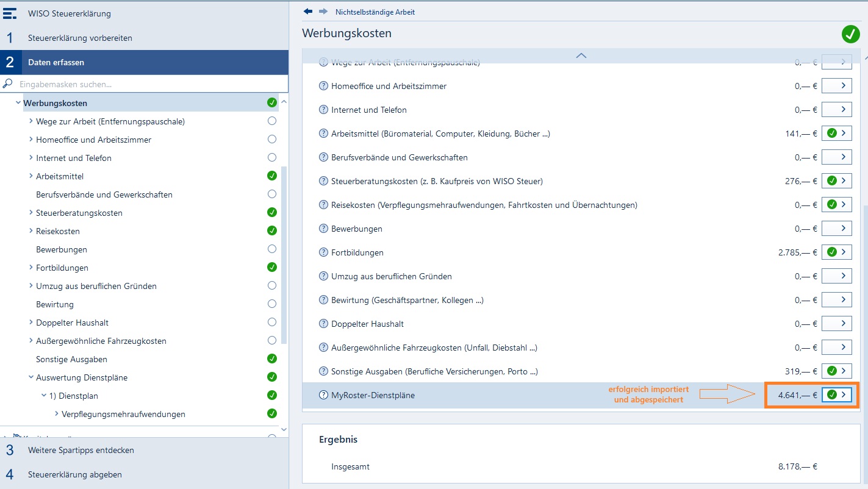
Task: Expand Wege zur Arbeit tree node
Action: tap(31, 121)
